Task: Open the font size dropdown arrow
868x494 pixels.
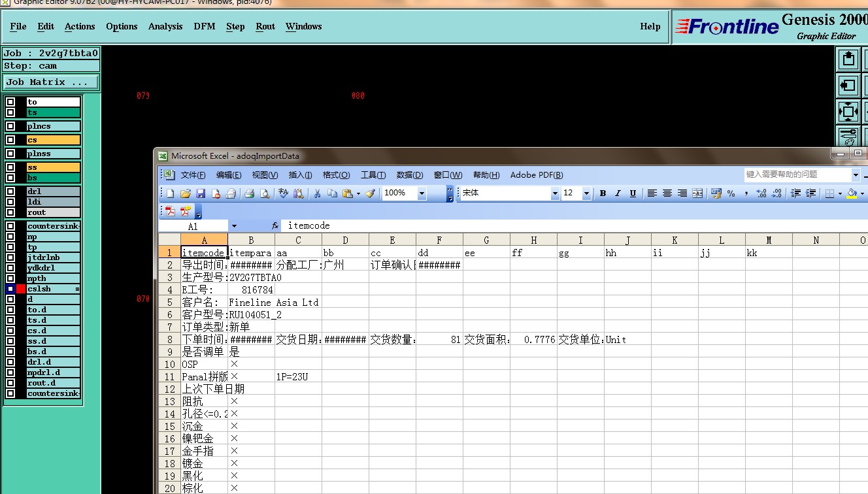Action: pyautogui.click(x=586, y=193)
